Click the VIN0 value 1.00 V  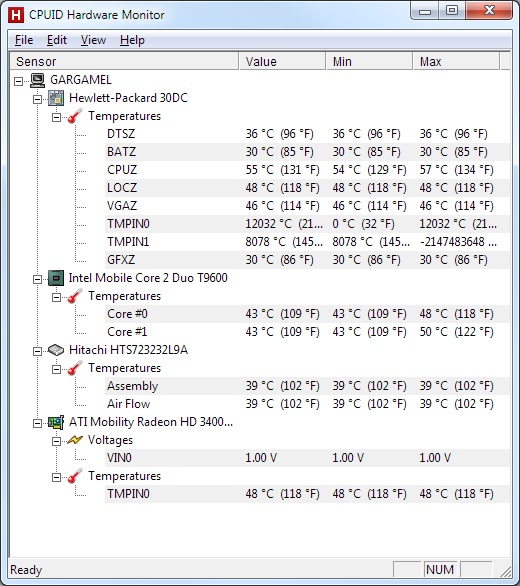tap(261, 458)
